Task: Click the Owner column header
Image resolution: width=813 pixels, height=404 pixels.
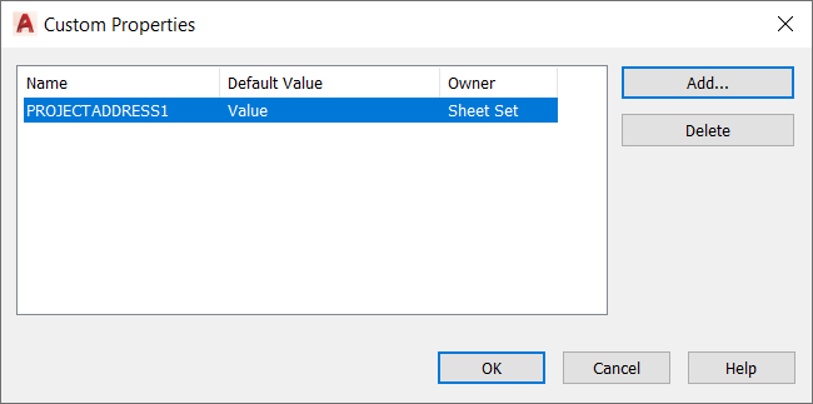Action: click(498, 83)
